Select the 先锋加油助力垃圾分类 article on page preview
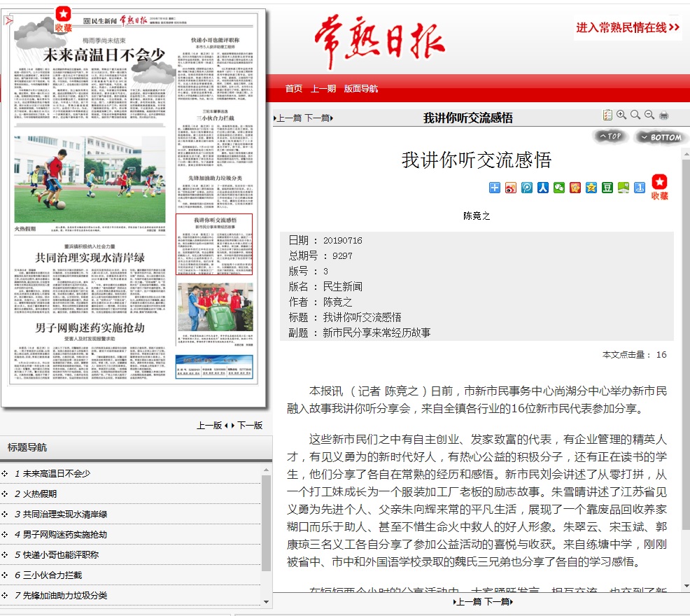The width and height of the screenshot is (690, 616). tap(215, 192)
